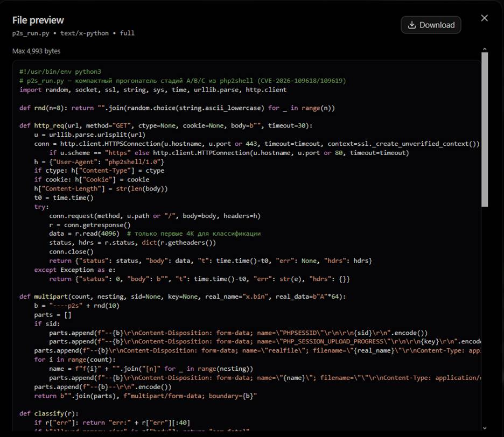This screenshot has width=504, height=437.
Task: Click the "conn.close()" line
Action: 72,251
